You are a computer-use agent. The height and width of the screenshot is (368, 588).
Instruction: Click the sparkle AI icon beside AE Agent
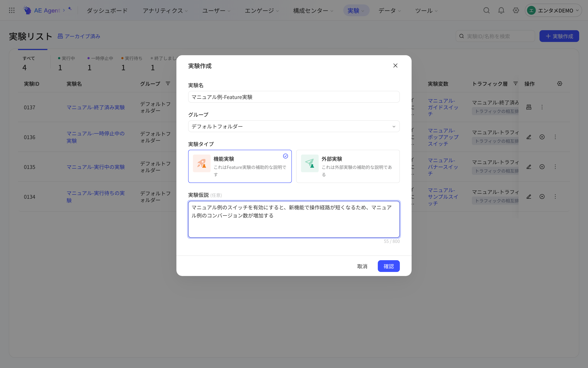point(70,9)
